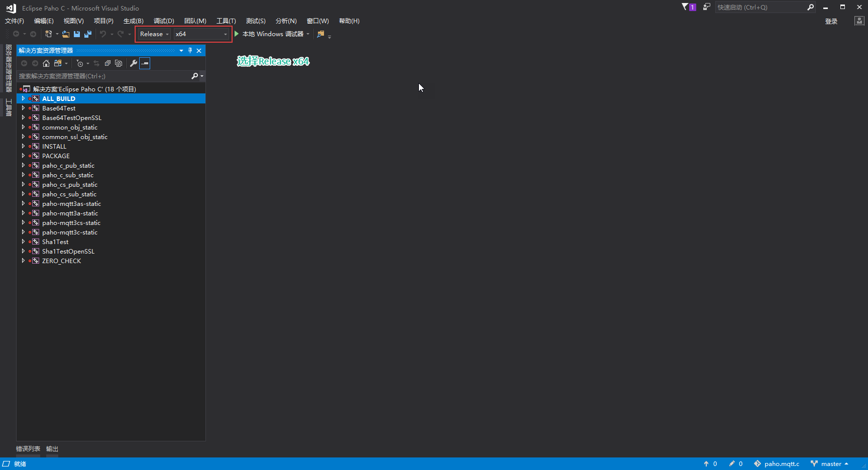This screenshot has height=470, width=868.
Task: Expand the Base64Test project node
Action: coord(23,108)
